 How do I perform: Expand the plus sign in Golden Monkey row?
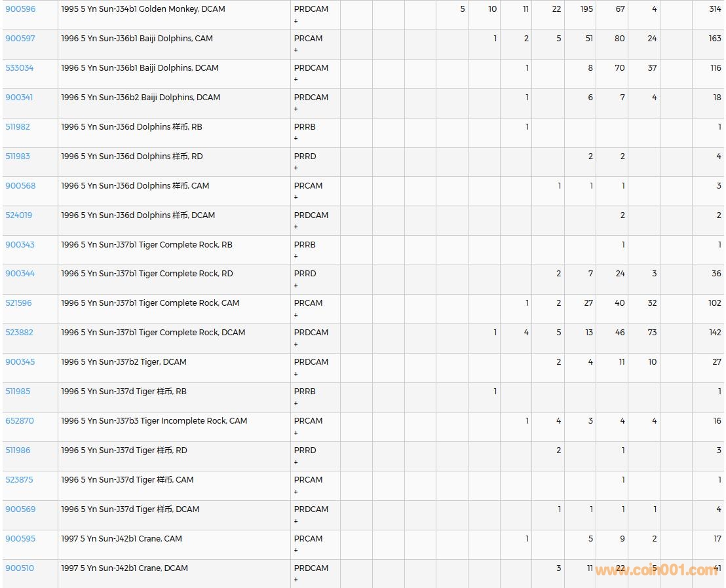click(x=296, y=21)
